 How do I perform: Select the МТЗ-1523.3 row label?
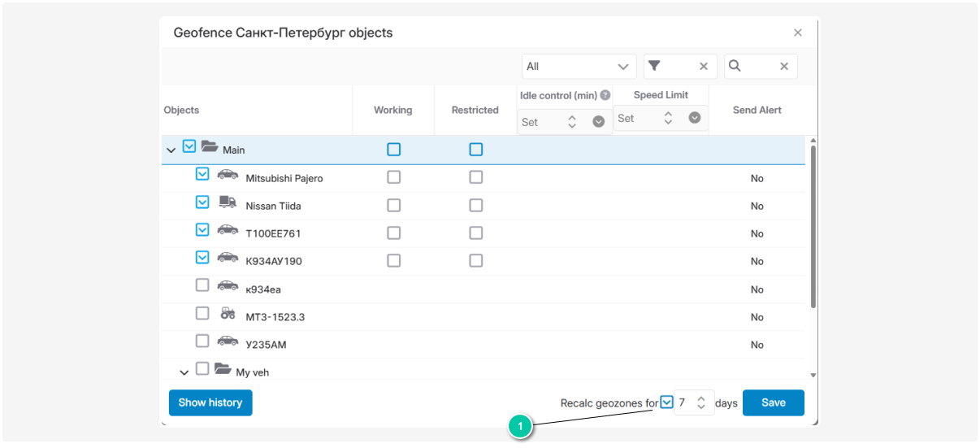point(275,317)
